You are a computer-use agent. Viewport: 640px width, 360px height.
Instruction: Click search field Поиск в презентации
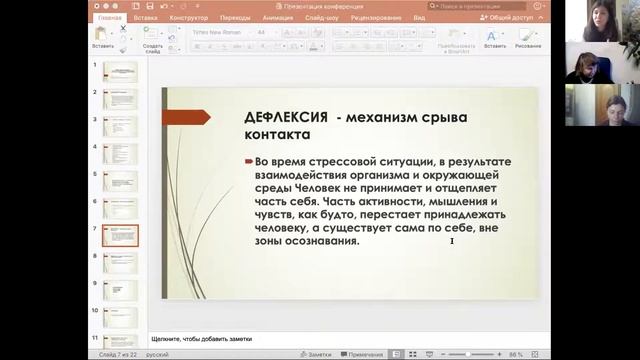pos(477,6)
